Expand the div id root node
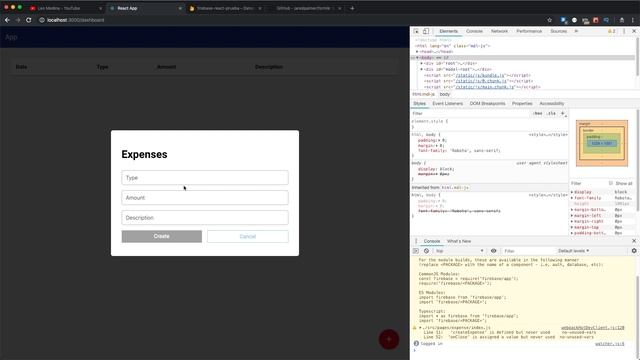Image resolution: width=640 pixels, height=360 pixels. [x=422, y=64]
